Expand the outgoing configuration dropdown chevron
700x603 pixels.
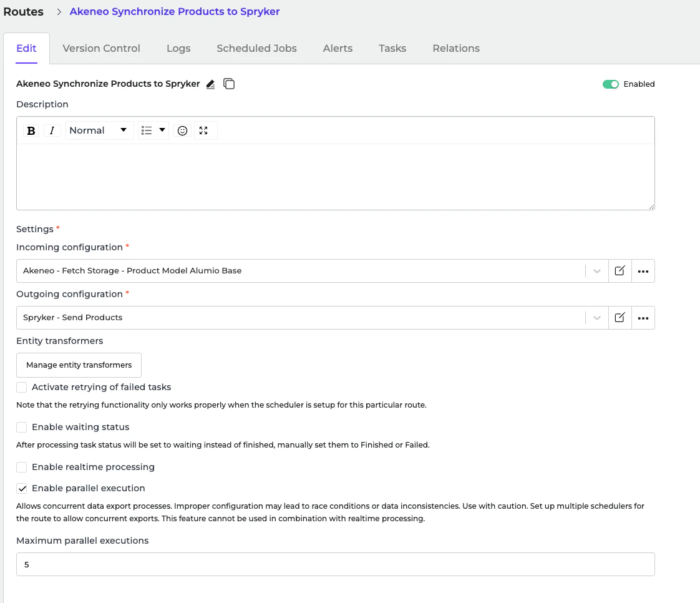click(597, 318)
